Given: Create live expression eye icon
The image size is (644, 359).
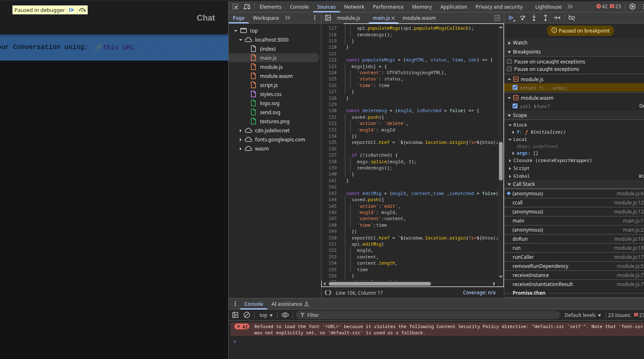Looking at the screenshot, I should [x=285, y=315].
